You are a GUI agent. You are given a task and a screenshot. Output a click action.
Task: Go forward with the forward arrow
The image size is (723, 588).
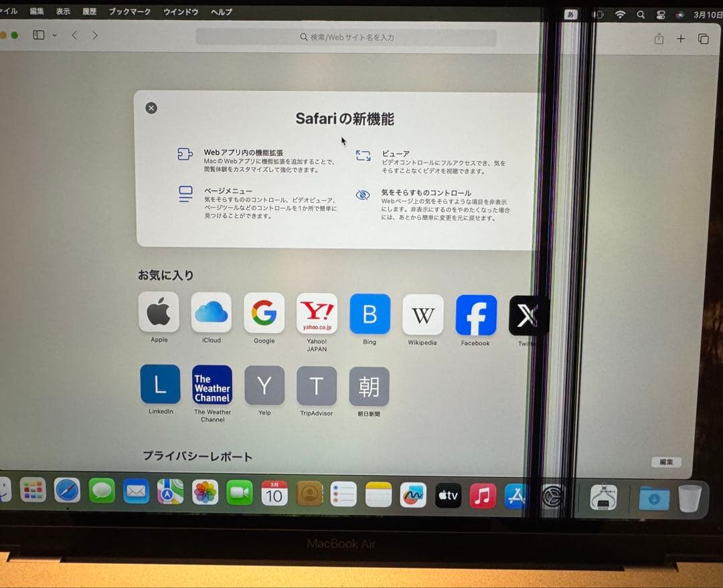[x=95, y=35]
